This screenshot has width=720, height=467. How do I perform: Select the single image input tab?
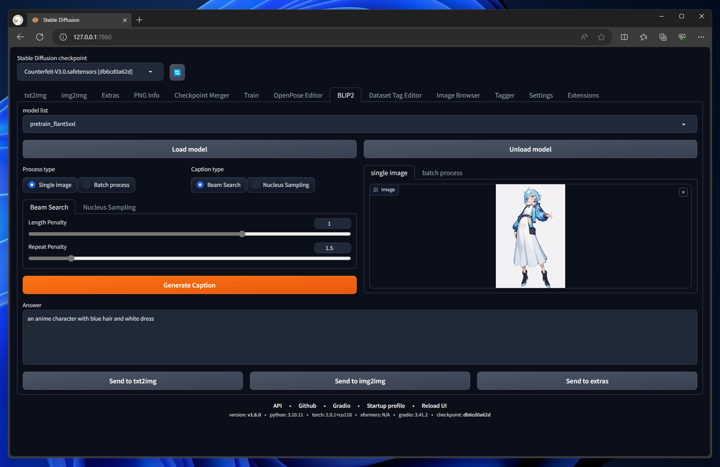[x=389, y=173]
